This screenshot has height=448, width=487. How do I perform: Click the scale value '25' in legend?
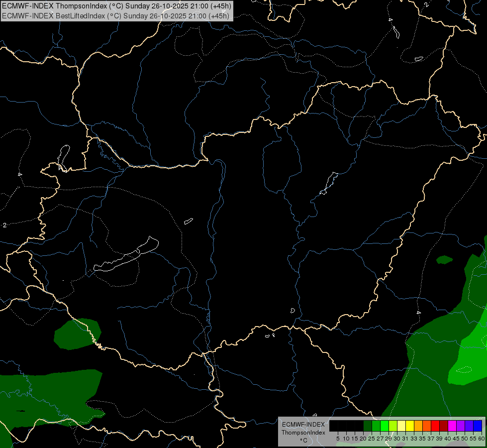(372, 439)
